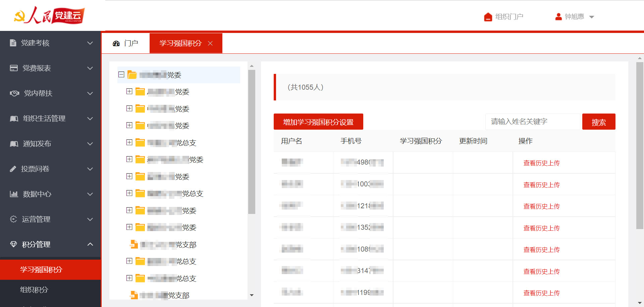The width and height of the screenshot is (644, 307).
Task: Collapse the 积分管理 menu chevron
Action: pyautogui.click(x=90, y=244)
